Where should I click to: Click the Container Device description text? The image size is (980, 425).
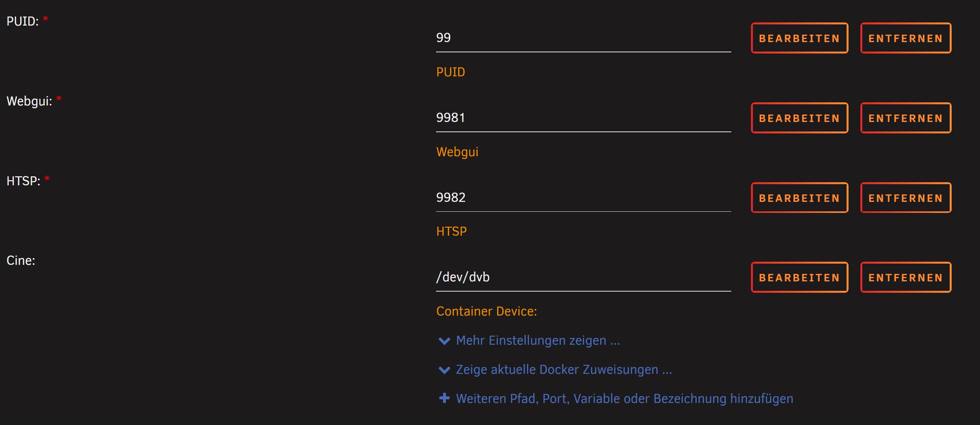[486, 311]
